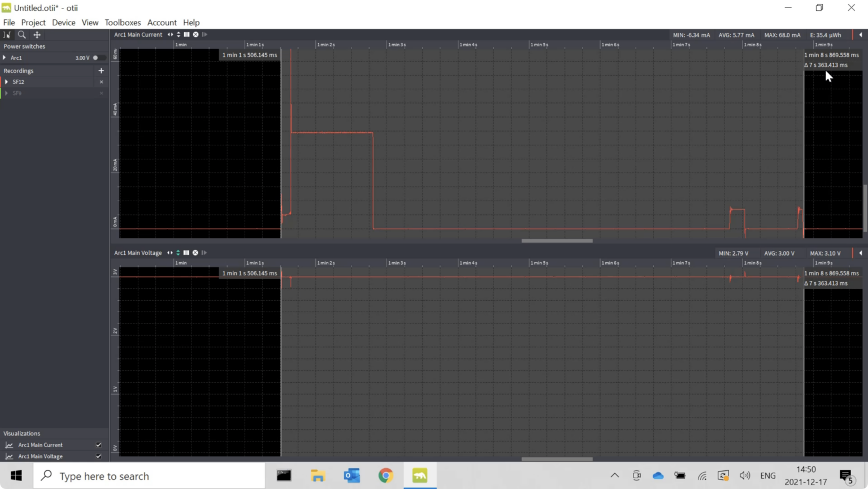Expand the SF12 recording
Viewport: 868px width, 489px height.
pyautogui.click(x=7, y=82)
